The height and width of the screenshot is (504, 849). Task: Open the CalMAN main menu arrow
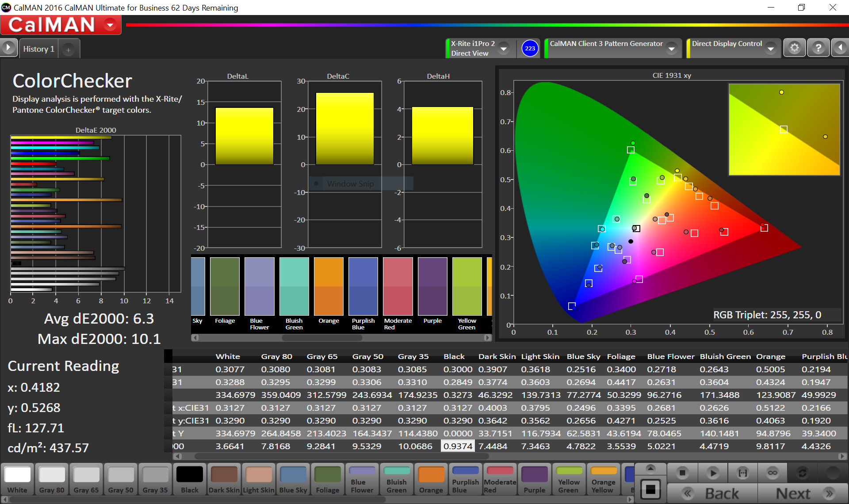(x=110, y=25)
